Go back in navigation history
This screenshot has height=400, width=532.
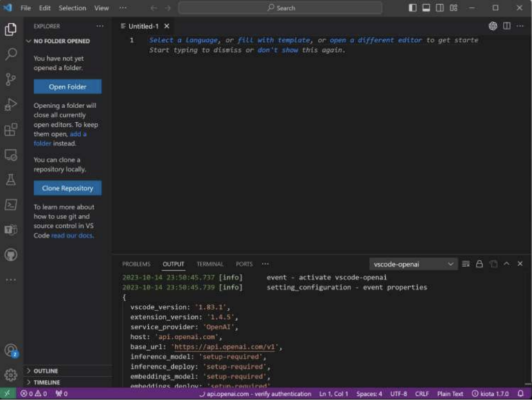coord(154,8)
